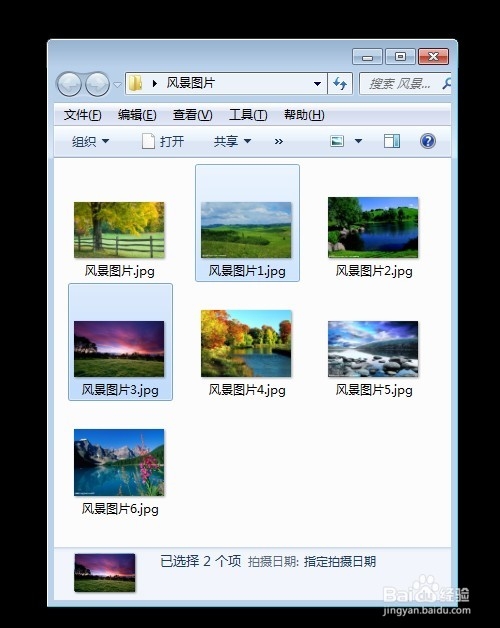
Task: Click the folder icon in address bar
Action: click(x=135, y=83)
